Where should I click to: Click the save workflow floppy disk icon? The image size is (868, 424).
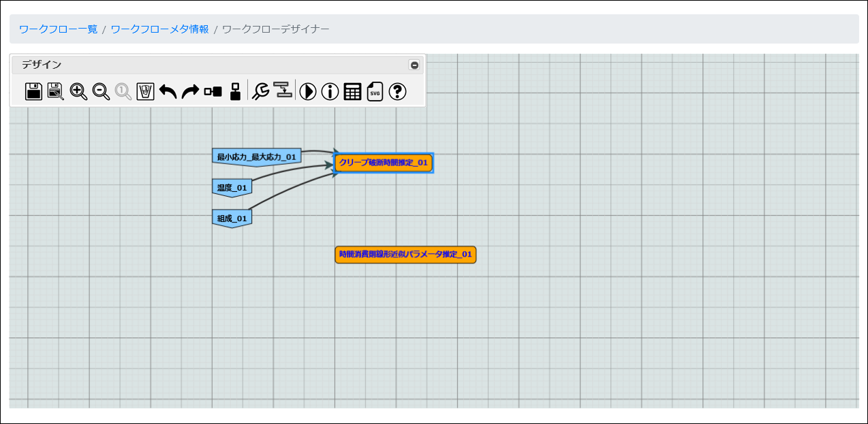pos(34,91)
